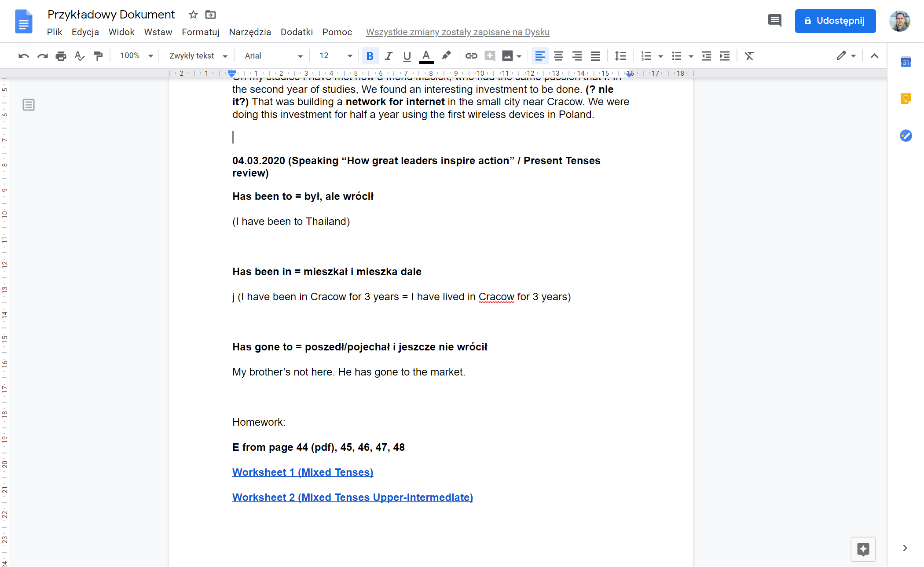Open the document outline icon

pos(29,105)
